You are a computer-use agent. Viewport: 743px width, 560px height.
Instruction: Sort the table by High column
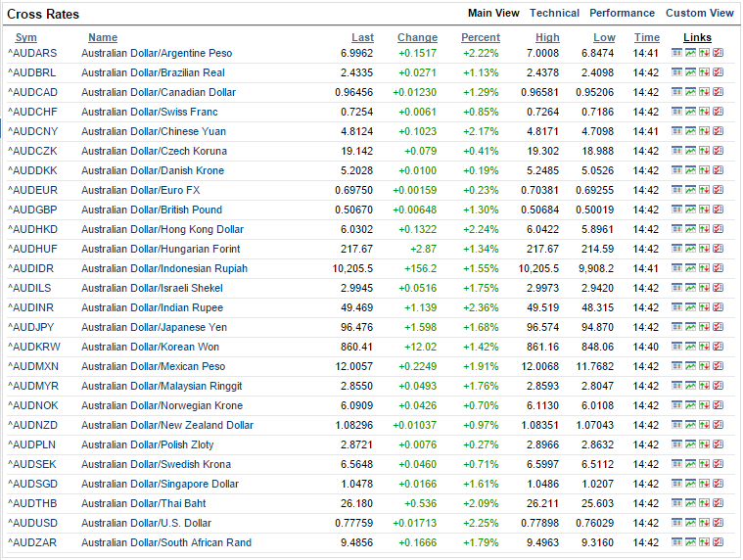click(547, 38)
